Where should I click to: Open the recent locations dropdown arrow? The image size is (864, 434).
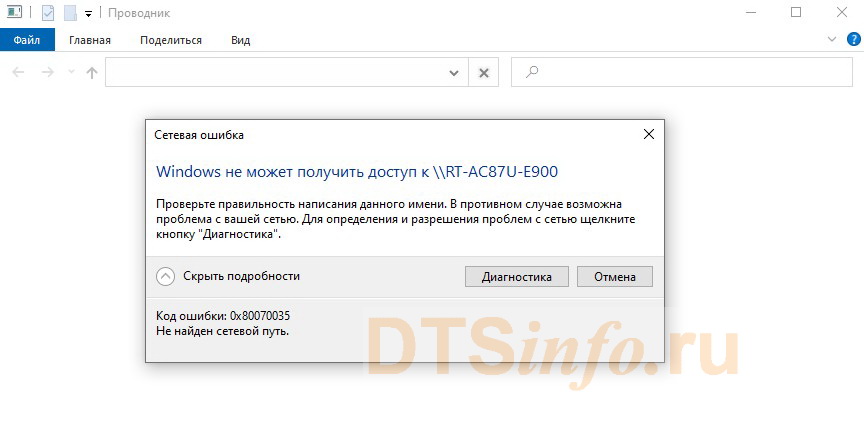point(71,72)
